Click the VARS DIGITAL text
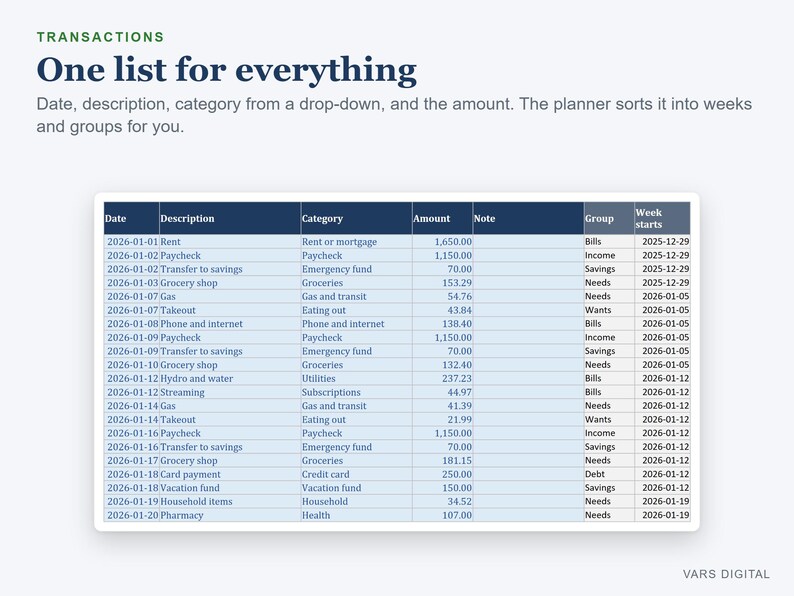 [x=726, y=574]
